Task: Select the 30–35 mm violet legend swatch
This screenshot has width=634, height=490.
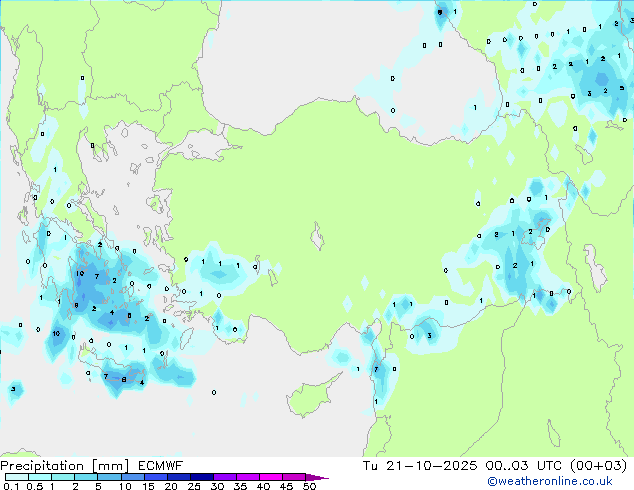Action: click(x=224, y=477)
